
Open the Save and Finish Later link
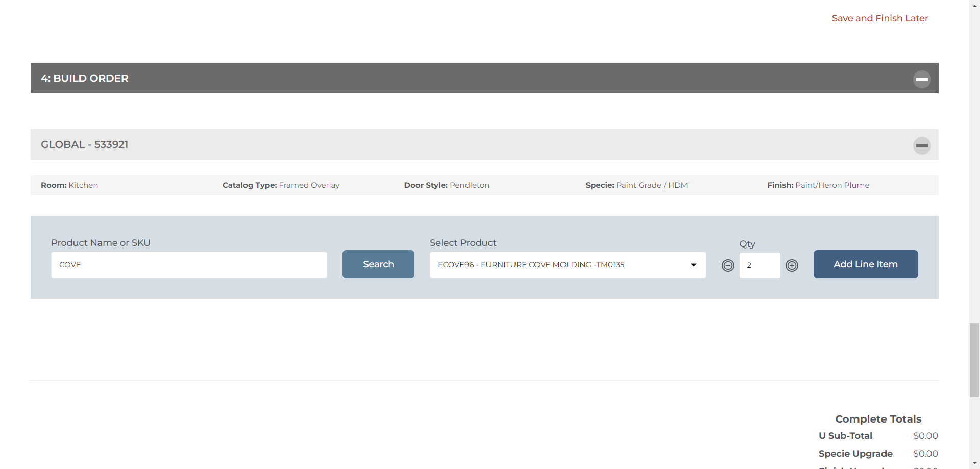879,18
